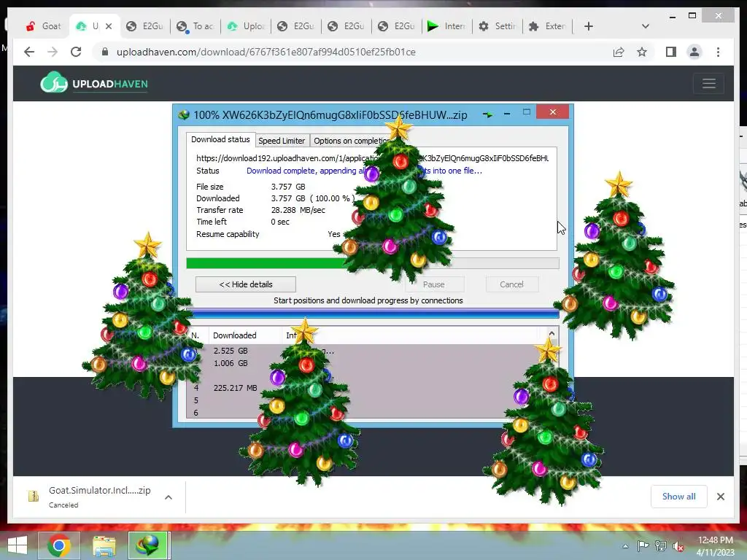Click Show all downloads
747x560 pixels.
(x=679, y=497)
